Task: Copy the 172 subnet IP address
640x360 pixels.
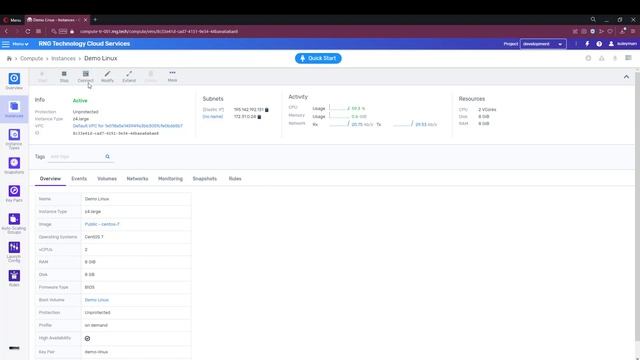Action: point(259,117)
